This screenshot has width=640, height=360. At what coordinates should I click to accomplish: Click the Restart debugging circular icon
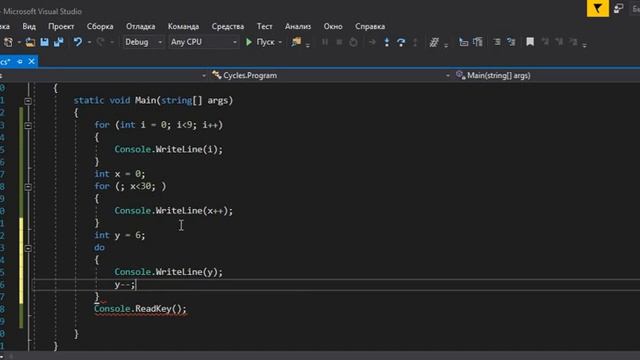pyautogui.click(x=353, y=42)
